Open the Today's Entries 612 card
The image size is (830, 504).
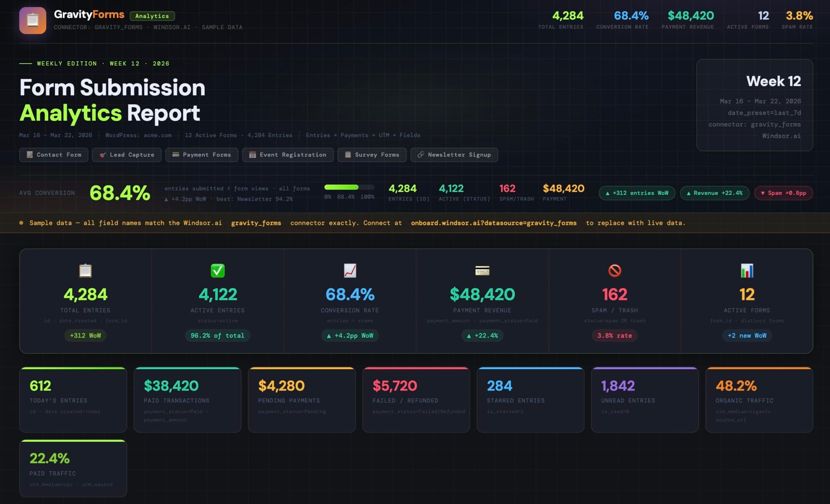pos(73,400)
